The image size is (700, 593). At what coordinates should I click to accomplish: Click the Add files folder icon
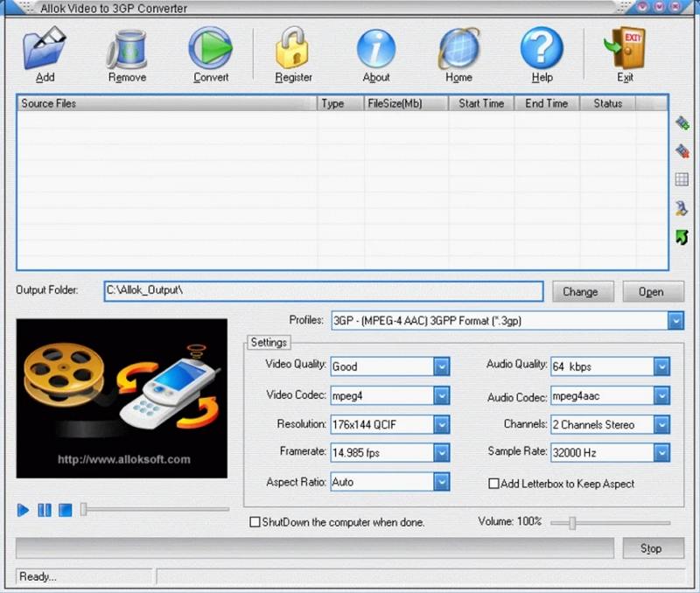45,49
